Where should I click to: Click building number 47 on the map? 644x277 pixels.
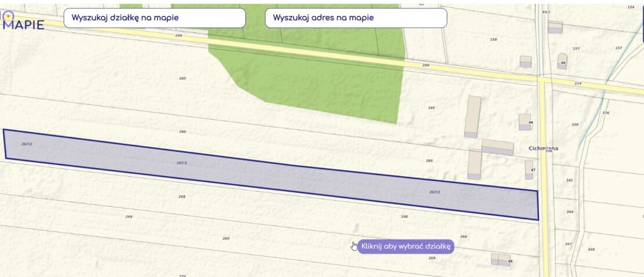[x=529, y=169]
